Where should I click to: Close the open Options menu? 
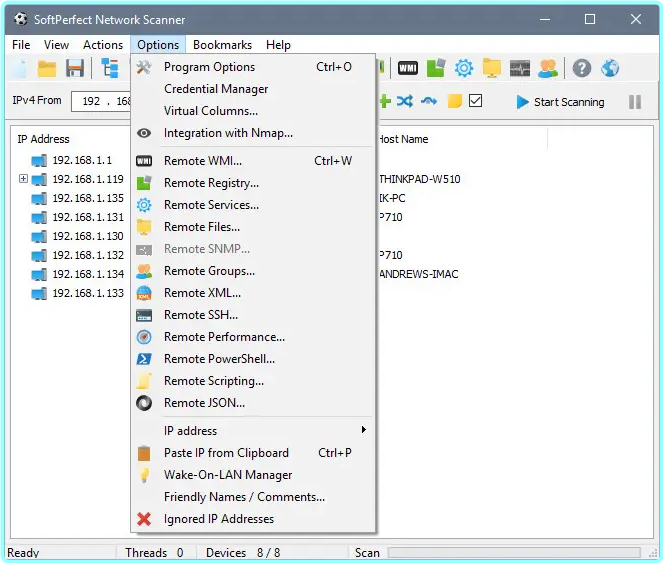(158, 45)
